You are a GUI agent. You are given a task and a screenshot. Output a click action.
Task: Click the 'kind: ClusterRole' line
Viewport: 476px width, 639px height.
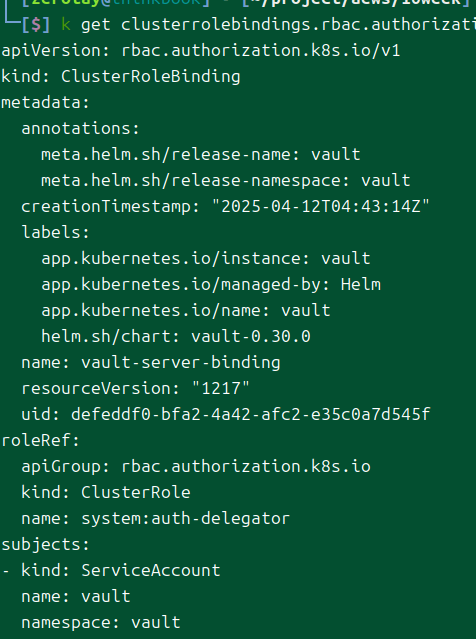pos(106,492)
